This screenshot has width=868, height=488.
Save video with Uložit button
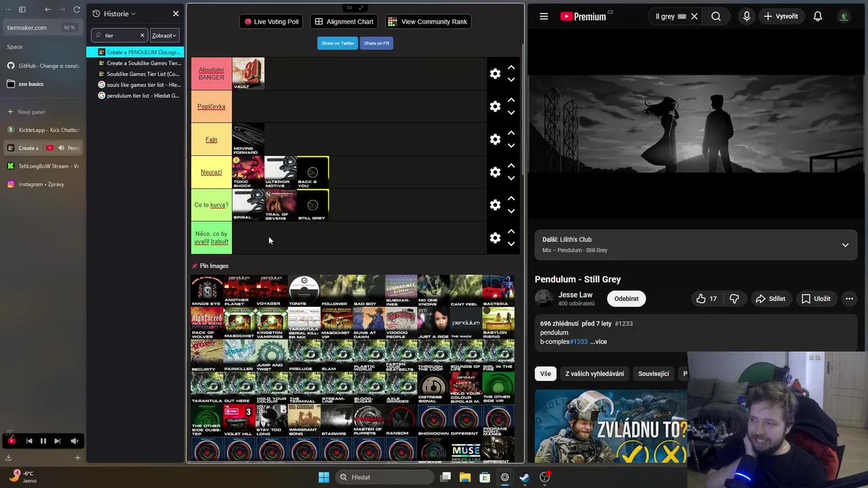816,298
